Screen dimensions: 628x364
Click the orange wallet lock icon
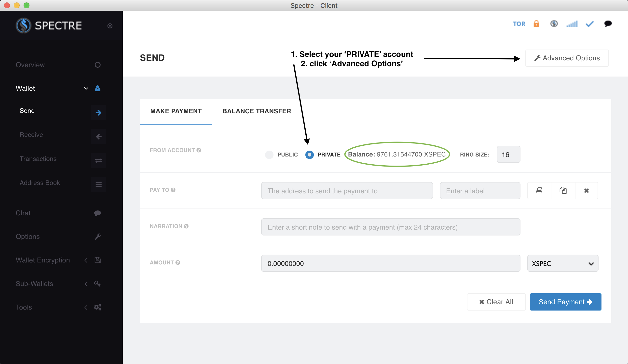[536, 24]
